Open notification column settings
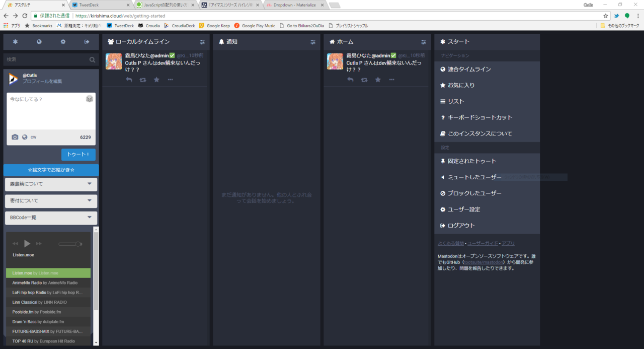 click(x=313, y=42)
